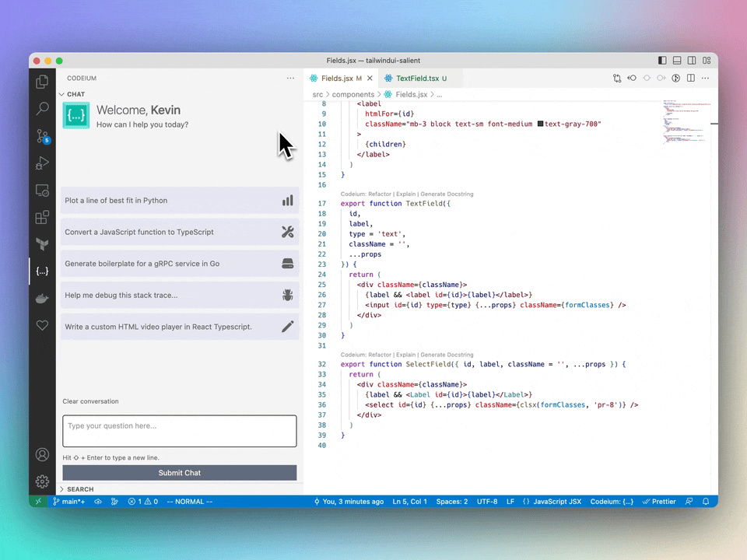Open Codeium panel more actions menu
Viewport: 747px width, 560px height.
coord(290,78)
